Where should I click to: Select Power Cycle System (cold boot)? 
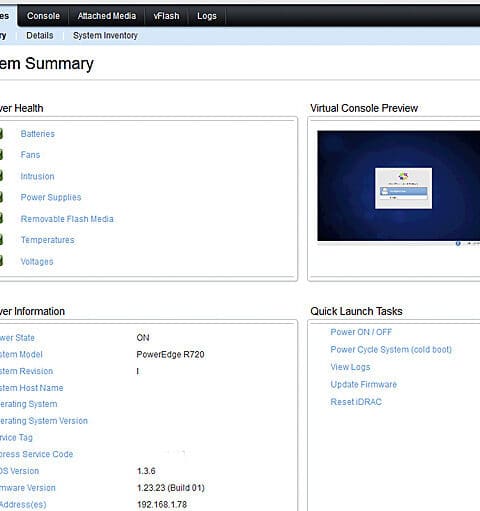(x=391, y=350)
